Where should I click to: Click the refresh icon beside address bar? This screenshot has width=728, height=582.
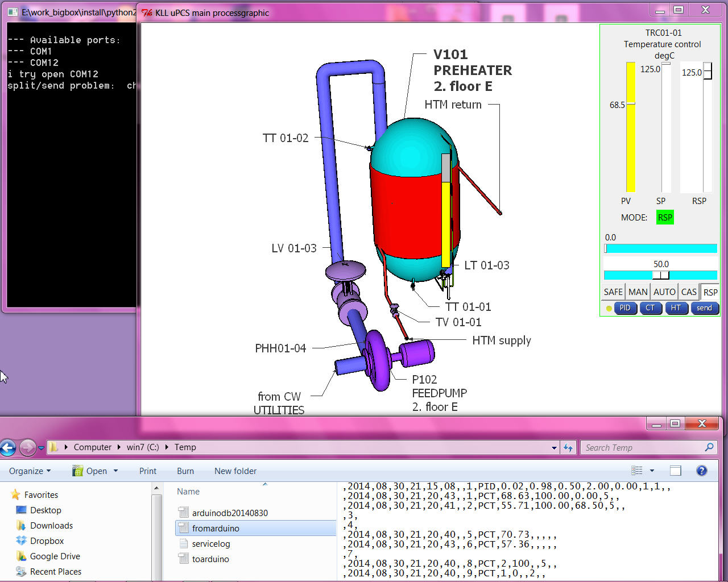(x=568, y=448)
